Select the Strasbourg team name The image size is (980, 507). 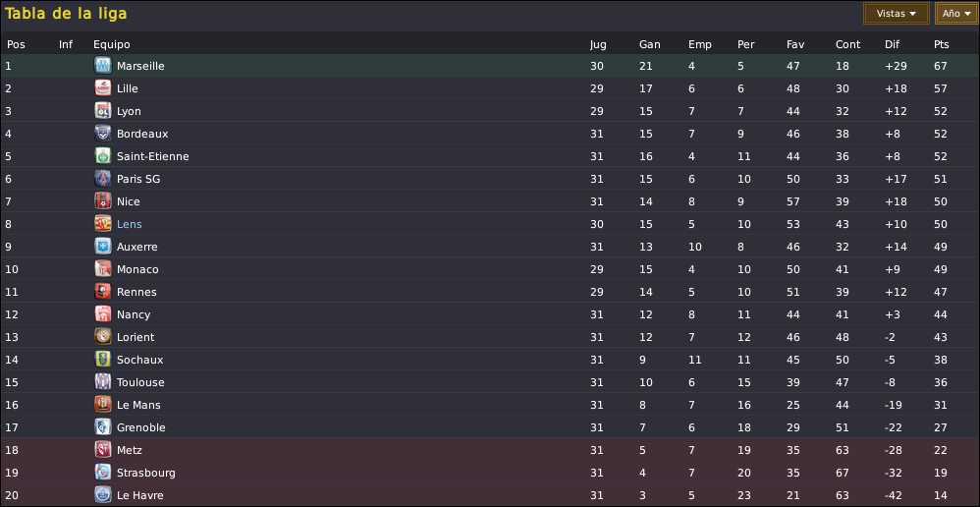(145, 473)
